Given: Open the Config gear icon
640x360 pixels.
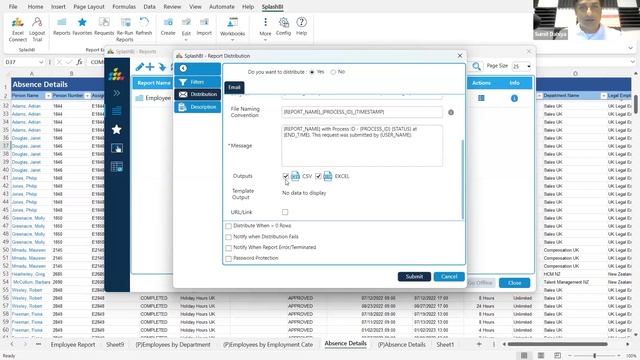Looking at the screenshot, I should tap(283, 26).
